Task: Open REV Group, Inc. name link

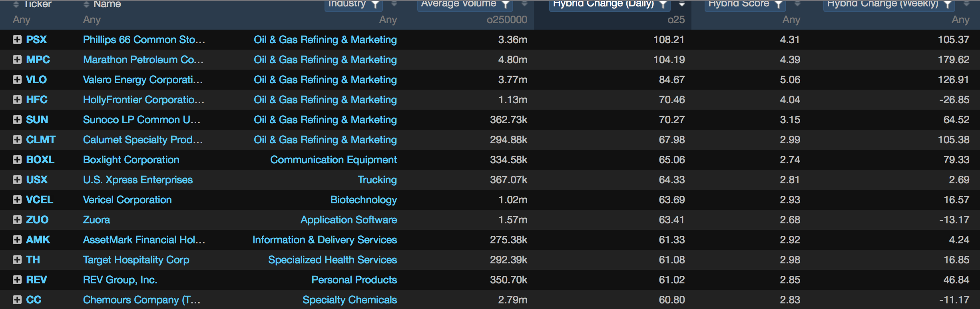Action: click(120, 280)
